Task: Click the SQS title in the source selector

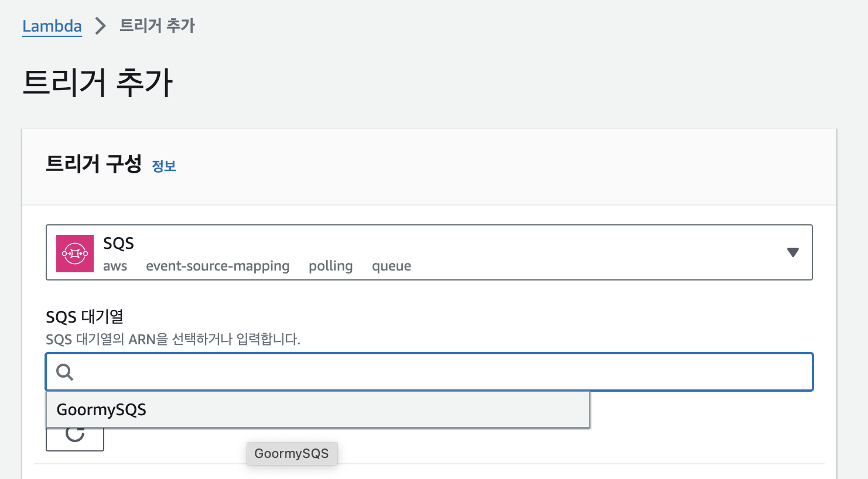Action: pos(118,244)
